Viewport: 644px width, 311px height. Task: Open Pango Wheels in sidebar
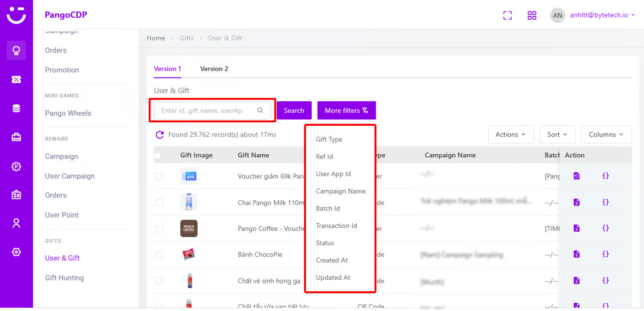[68, 113]
